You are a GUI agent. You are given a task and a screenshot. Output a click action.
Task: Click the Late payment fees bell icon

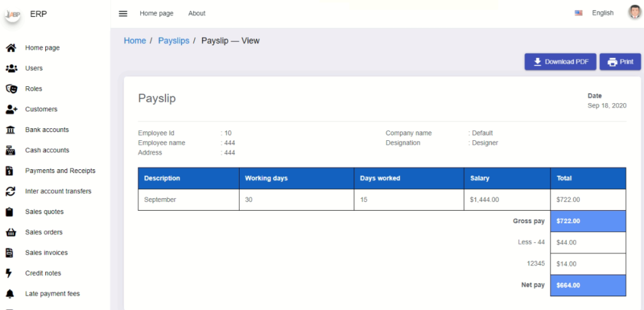pos(10,294)
